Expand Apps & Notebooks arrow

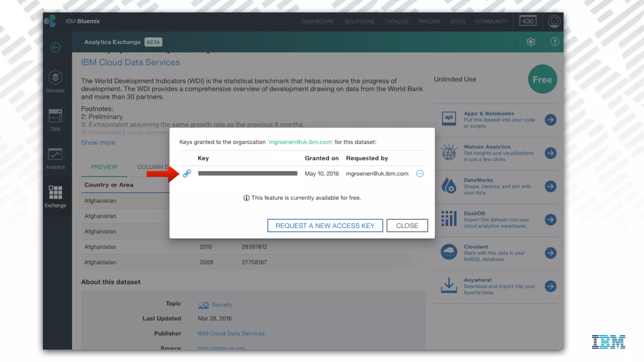coord(550,120)
